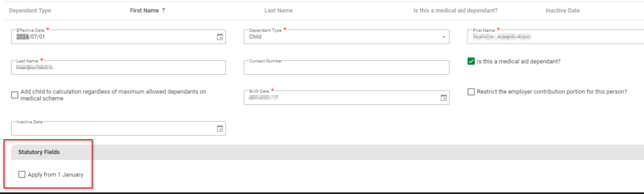Sort by Last Name column header
Screen dimensions: 644x194
pyautogui.click(x=278, y=10)
